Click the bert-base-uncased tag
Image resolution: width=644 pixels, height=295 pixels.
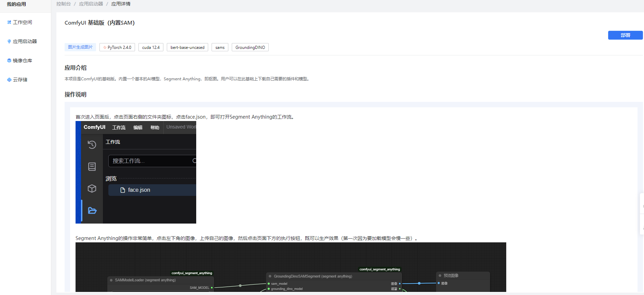(187, 47)
